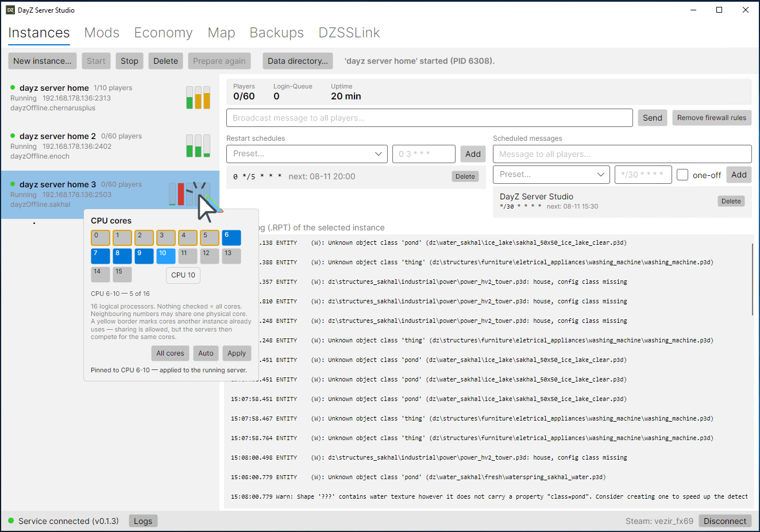Click resource usage meters of dayz server home
Image resolution: width=760 pixels, height=532 pixels.
[198, 98]
